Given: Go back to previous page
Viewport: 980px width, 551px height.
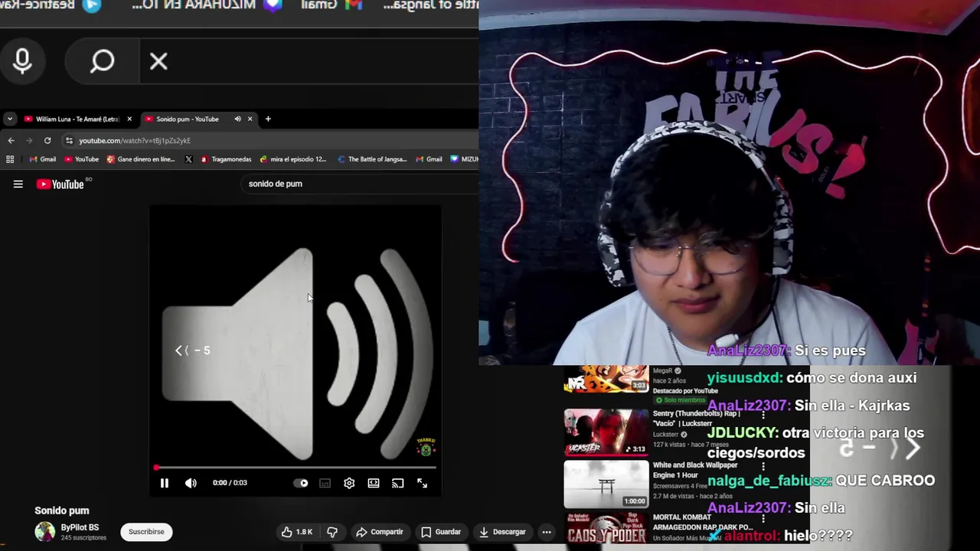Looking at the screenshot, I should click(11, 141).
